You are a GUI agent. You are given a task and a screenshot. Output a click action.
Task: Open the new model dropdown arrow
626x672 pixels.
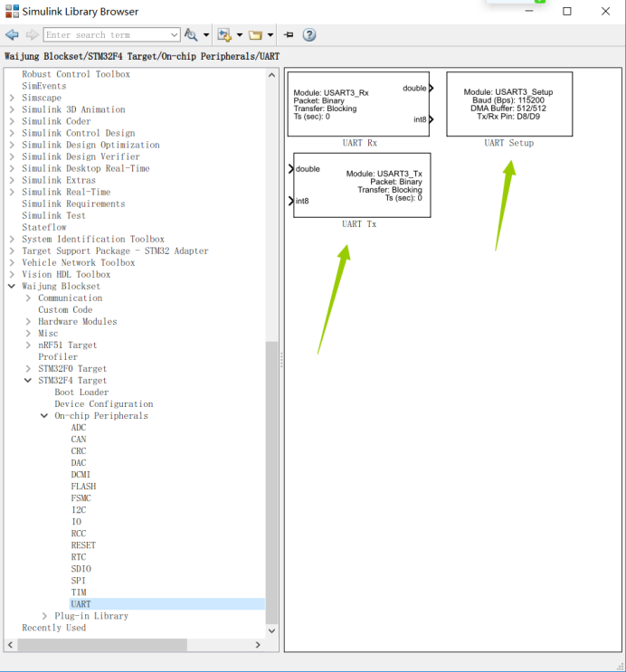click(239, 34)
